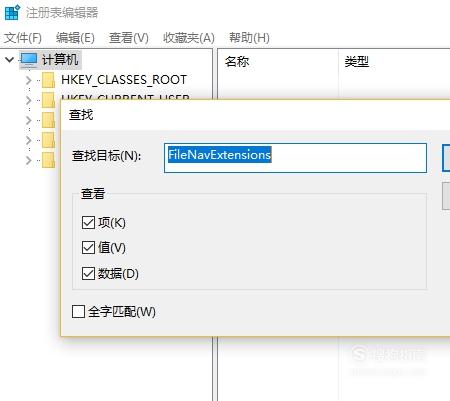Viewport: 450px width, 401px height.
Task: Click the 查找 dialog title bar
Action: click(256, 115)
